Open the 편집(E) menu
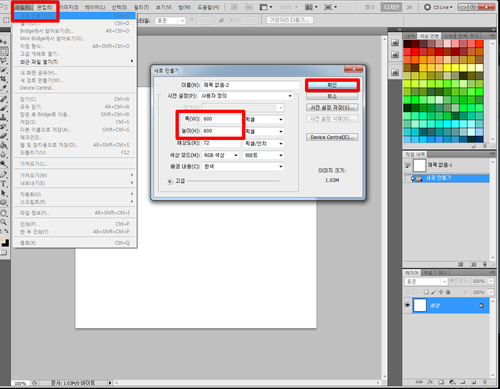500x389 pixels. pos(44,7)
